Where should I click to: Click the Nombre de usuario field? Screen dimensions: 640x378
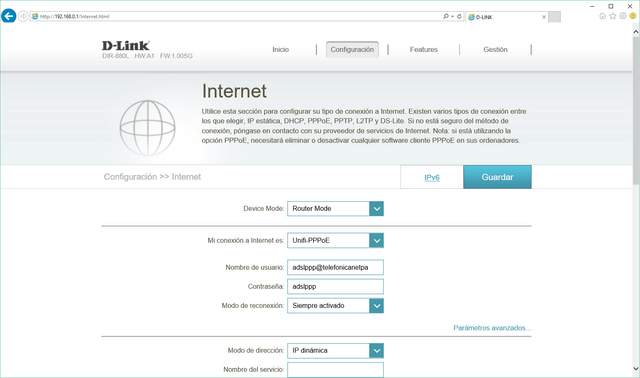[x=335, y=267]
